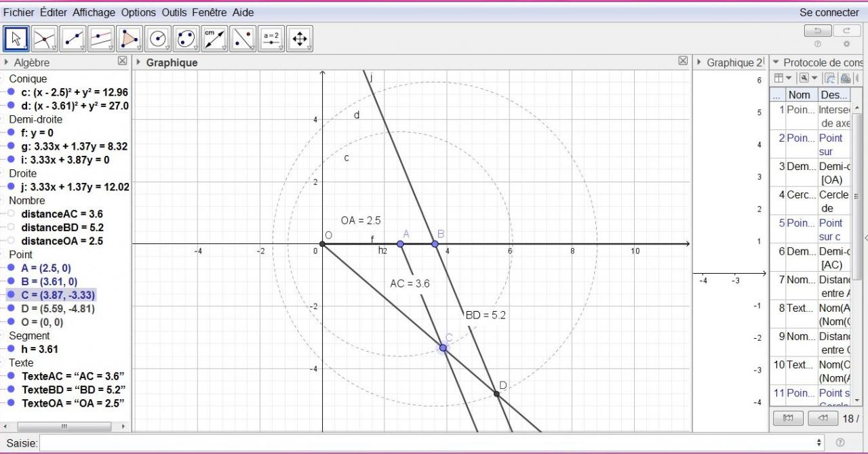The width and height of the screenshot is (868, 454).
Task: Sort protocol by the Nom column header
Action: point(802,95)
